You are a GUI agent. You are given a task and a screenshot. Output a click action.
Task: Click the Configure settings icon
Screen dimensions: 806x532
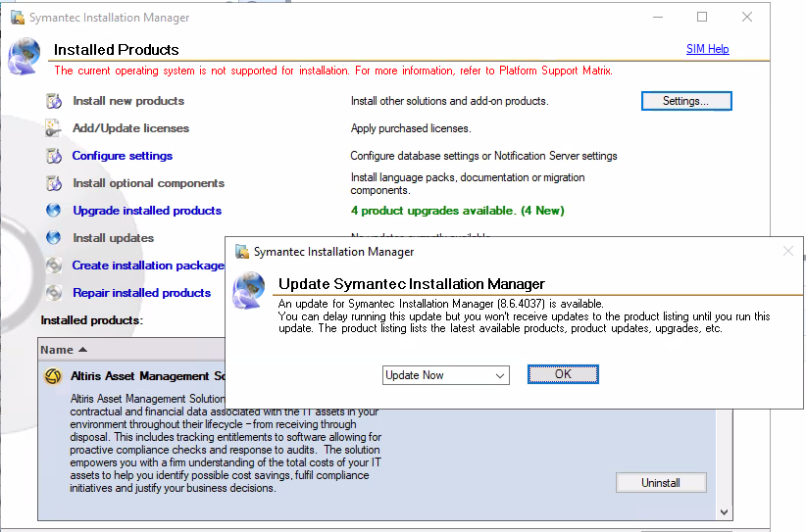53,156
